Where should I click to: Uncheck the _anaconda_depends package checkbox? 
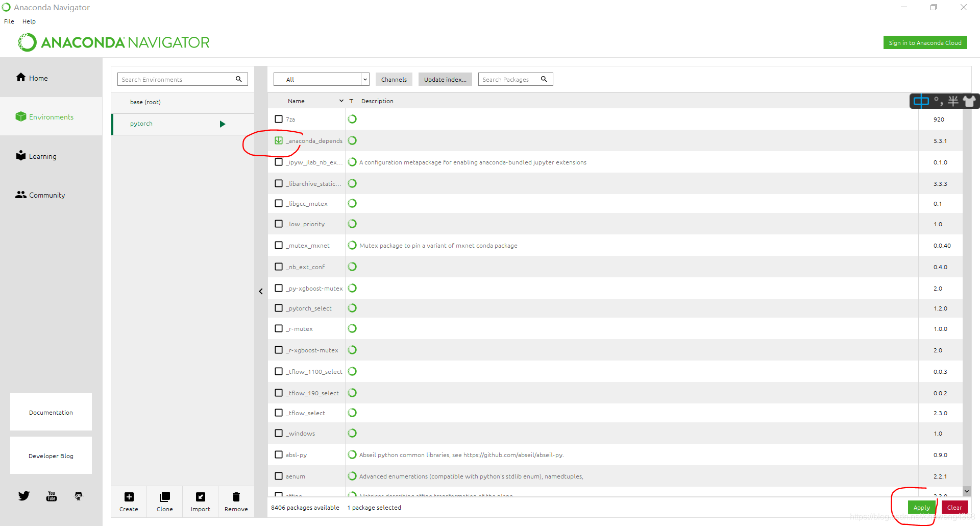[279, 140]
